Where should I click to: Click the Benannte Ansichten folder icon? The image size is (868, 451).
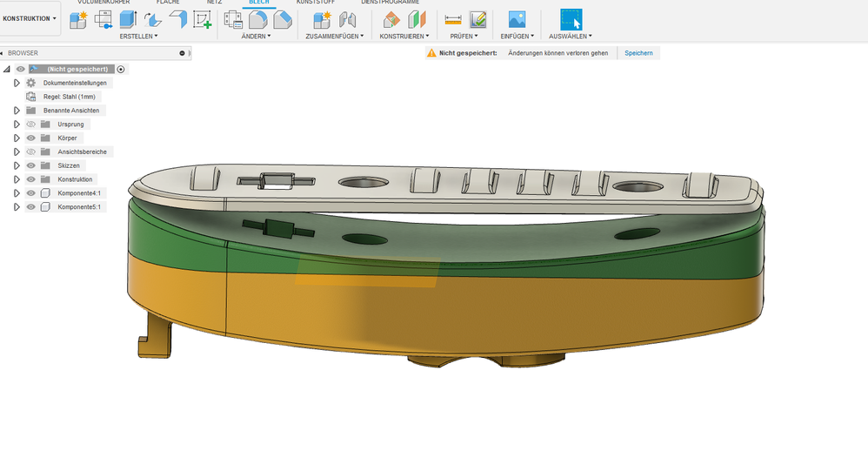coord(31,111)
